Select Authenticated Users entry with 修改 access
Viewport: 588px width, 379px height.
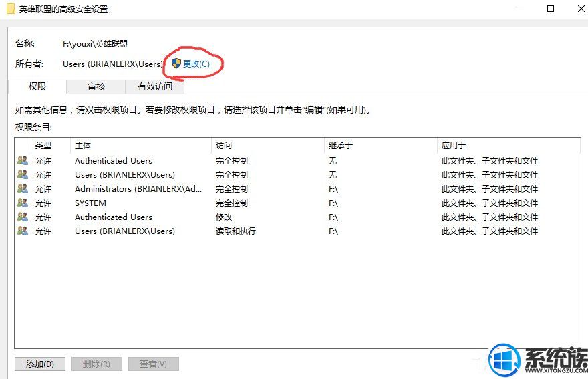[x=297, y=217]
